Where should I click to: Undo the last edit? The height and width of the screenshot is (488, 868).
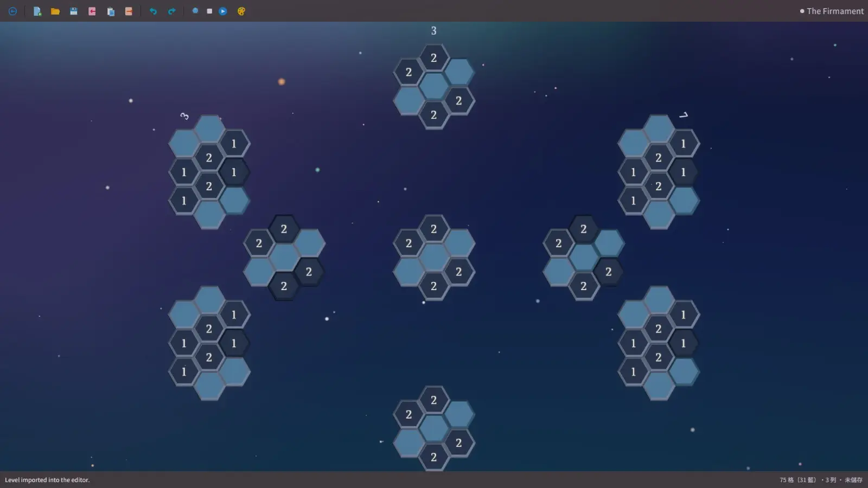tap(153, 11)
